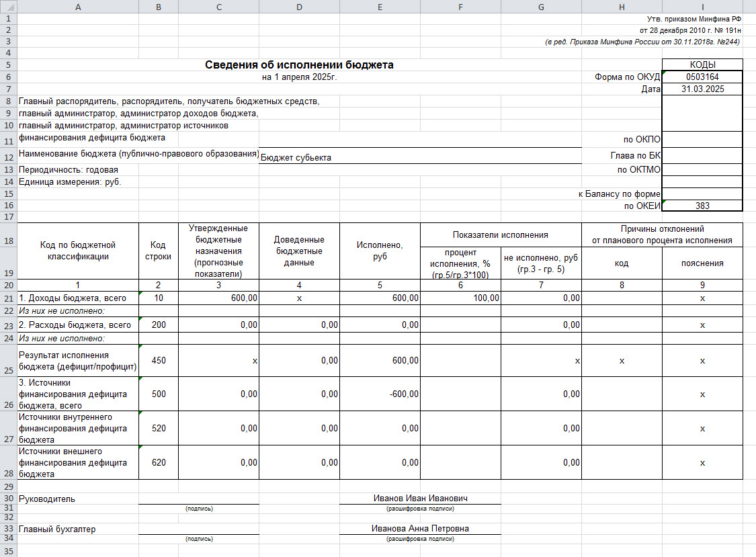Image resolution: width=756 pixels, height=557 pixels.
Task: Click 'Руководитель' label cell
Action: 78,499
